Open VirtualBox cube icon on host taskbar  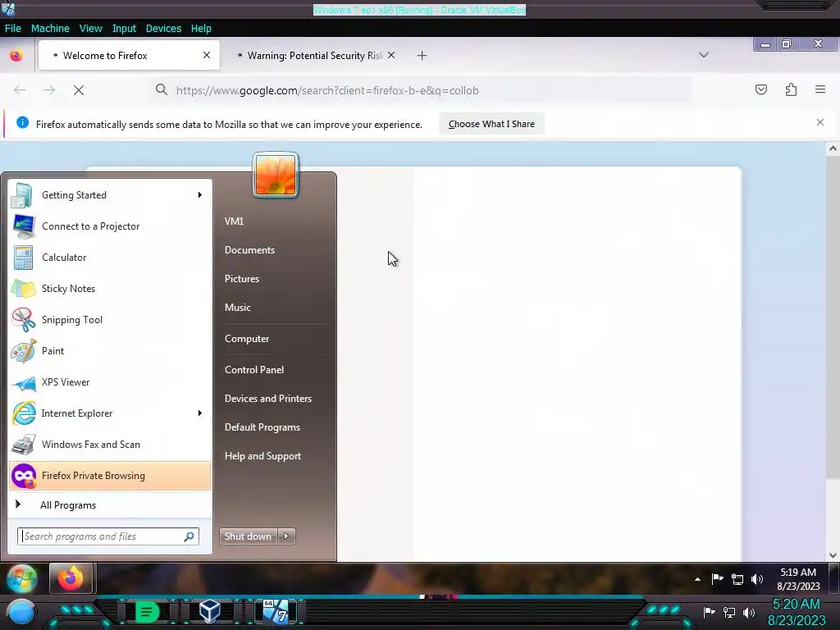[209, 610]
